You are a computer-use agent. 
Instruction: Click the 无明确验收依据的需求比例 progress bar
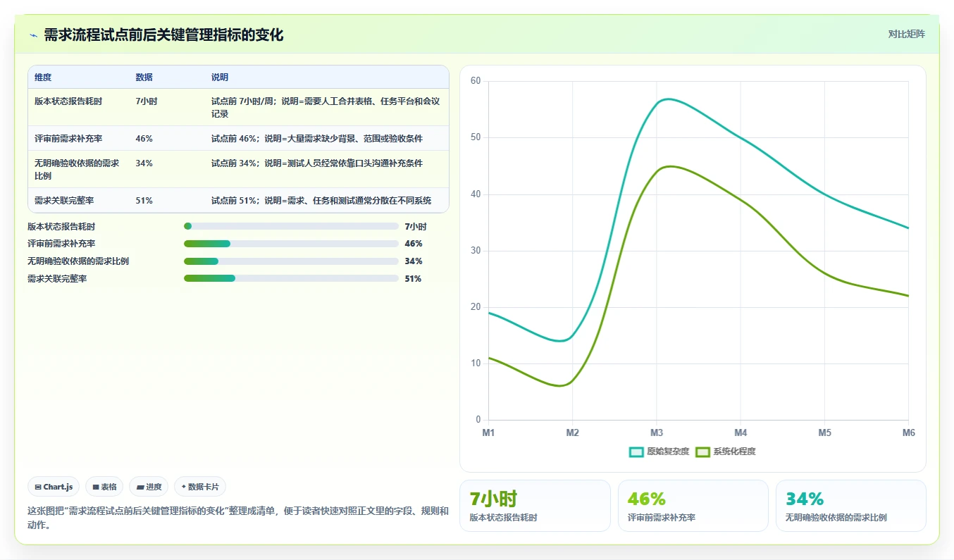[291, 261]
